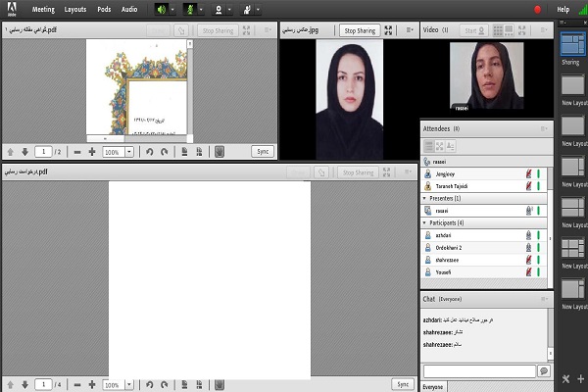588x392 pixels.
Task: Add a new layout with the plus icon
Action: point(581,379)
